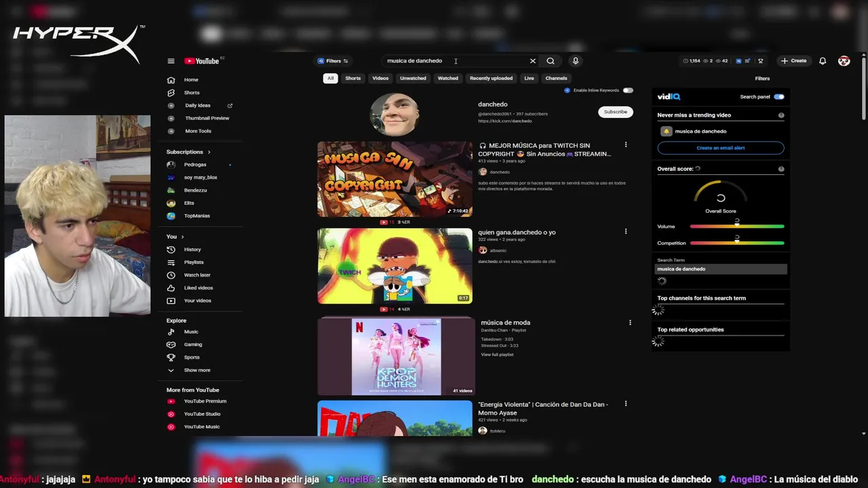This screenshot has width=868, height=488.
Task: Explore the Music category
Action: (191, 332)
